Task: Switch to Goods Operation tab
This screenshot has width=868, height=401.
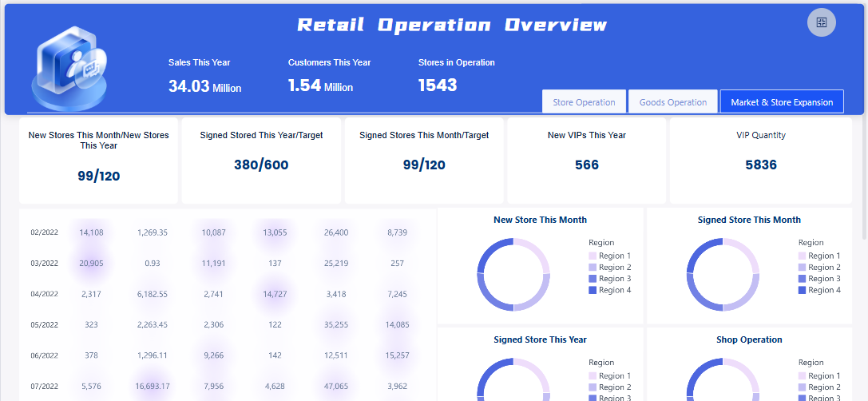Action: [x=673, y=102]
